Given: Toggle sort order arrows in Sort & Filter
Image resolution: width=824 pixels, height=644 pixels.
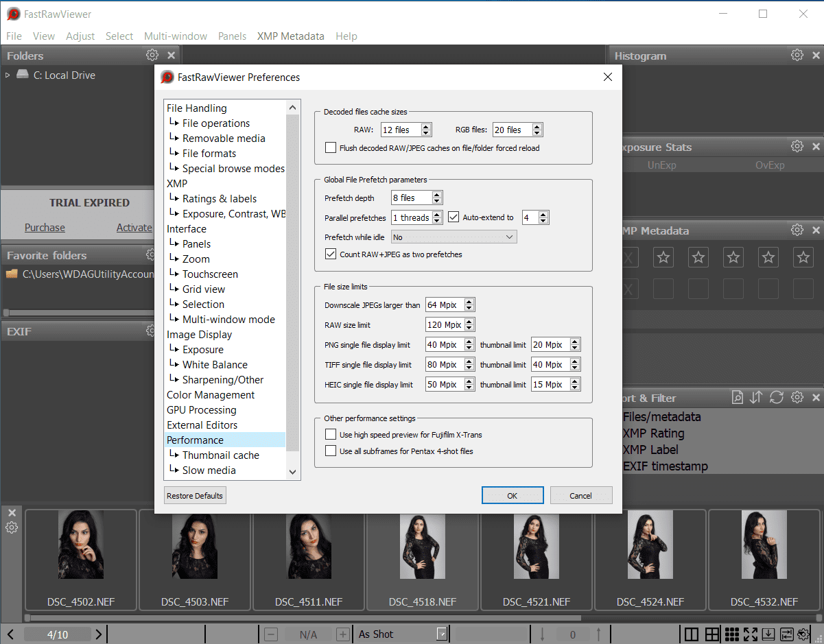Looking at the screenshot, I should click(x=756, y=398).
